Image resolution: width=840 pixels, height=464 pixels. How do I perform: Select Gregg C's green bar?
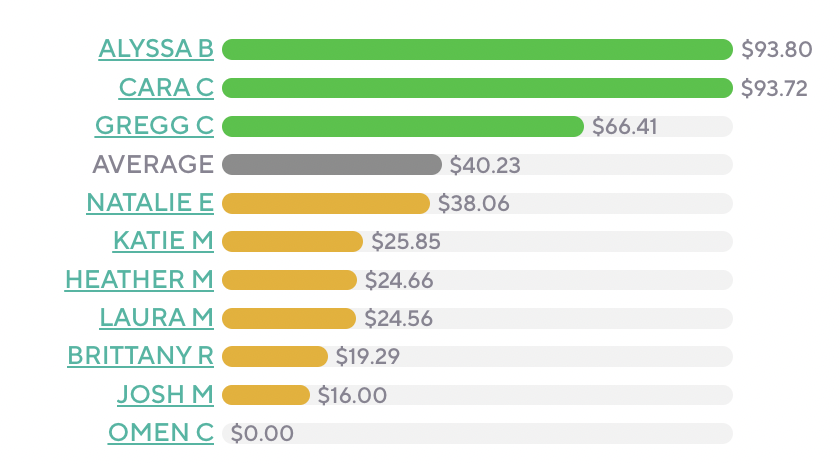(402, 126)
